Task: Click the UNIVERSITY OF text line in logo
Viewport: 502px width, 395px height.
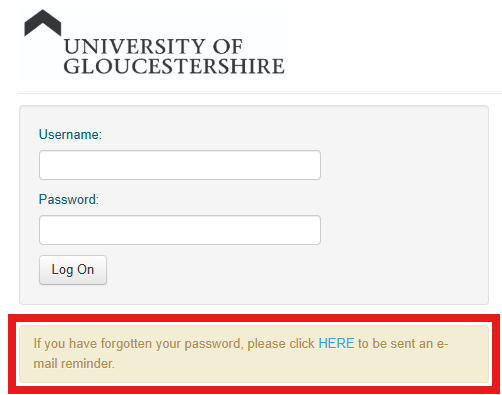Action: pos(153,46)
